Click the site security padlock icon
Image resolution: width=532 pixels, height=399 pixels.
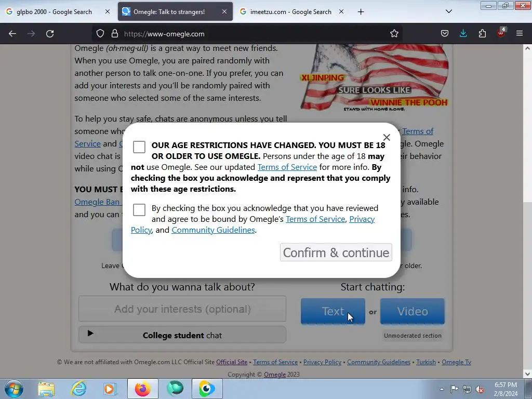(115, 34)
